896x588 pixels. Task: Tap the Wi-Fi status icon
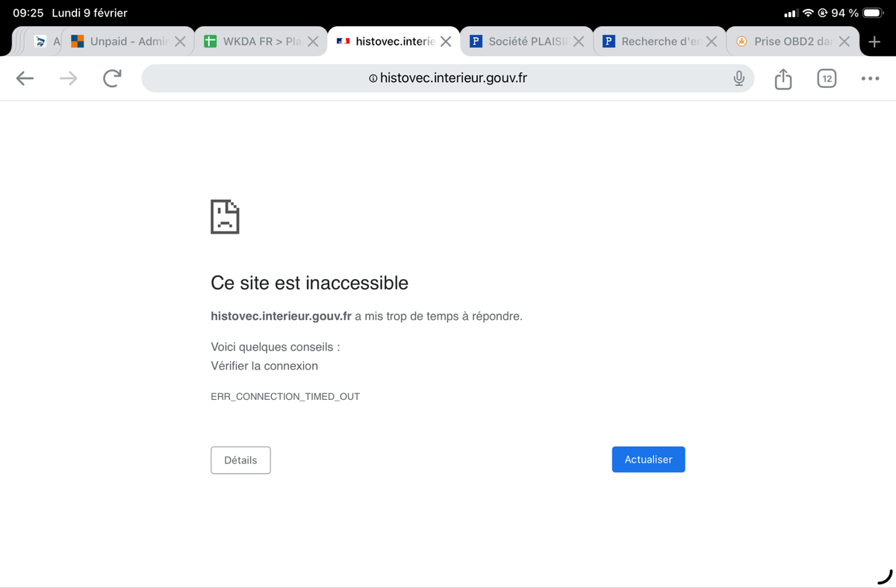tap(808, 13)
